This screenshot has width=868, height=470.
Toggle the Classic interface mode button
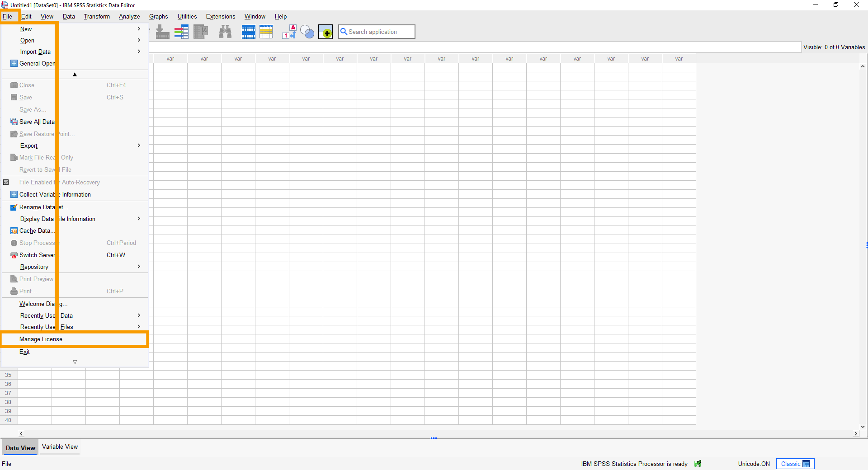pyautogui.click(x=795, y=464)
